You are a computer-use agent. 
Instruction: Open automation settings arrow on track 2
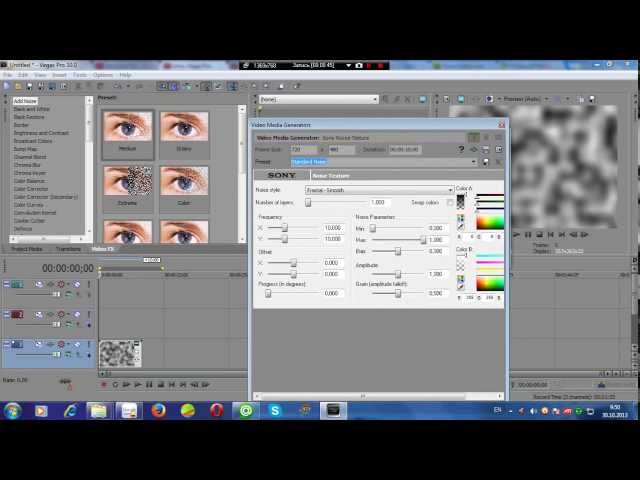[68, 314]
